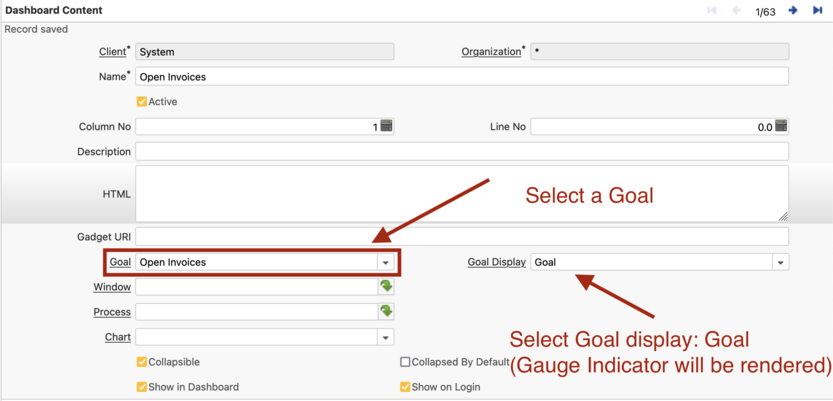The width and height of the screenshot is (833, 401).
Task: Click the Name field containing Open Invoices
Action: tap(461, 77)
